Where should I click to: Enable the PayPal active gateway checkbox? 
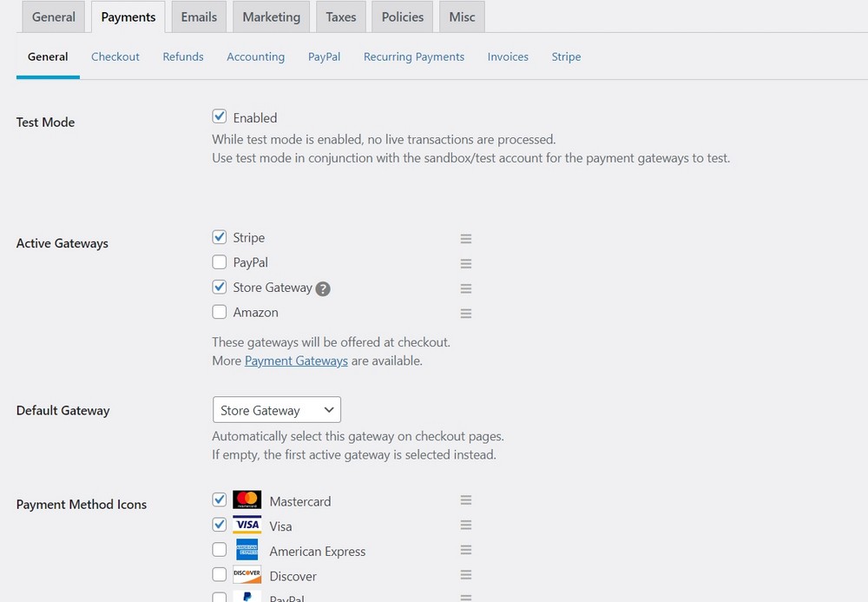click(220, 262)
